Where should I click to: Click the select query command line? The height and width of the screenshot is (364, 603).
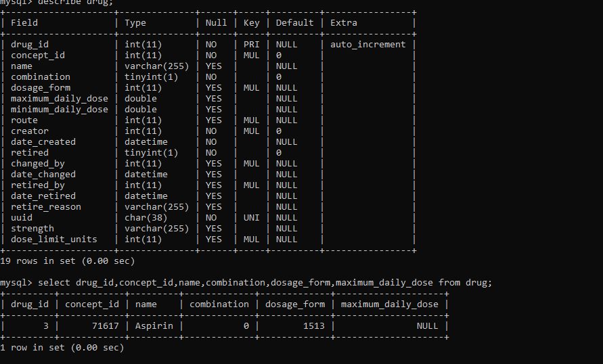246,283
